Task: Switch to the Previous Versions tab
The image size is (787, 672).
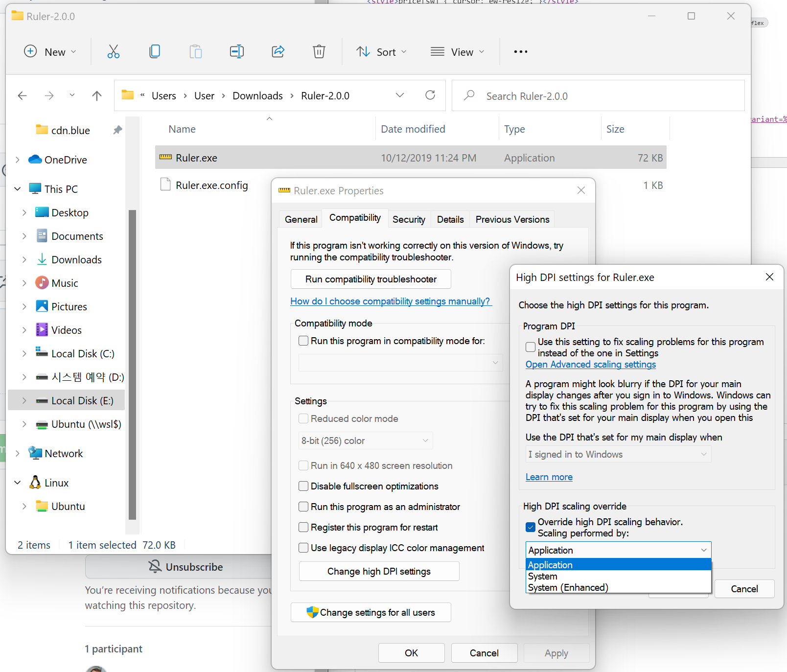Action: tap(512, 219)
